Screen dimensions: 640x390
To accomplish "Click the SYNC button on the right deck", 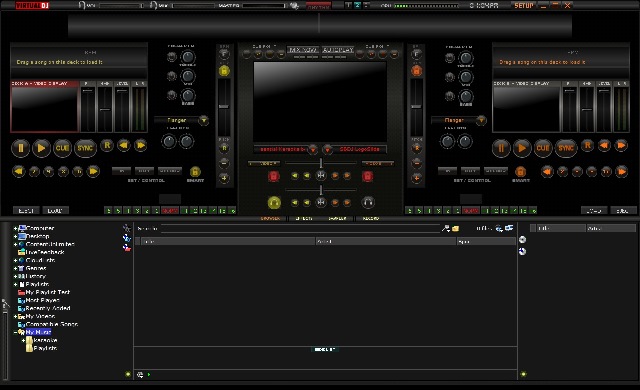I will (566, 148).
